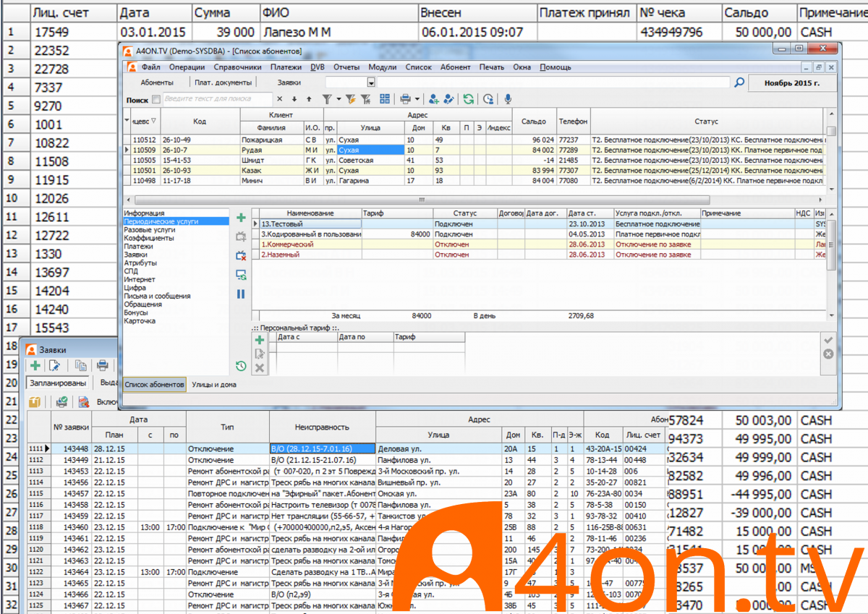The height and width of the screenshot is (614, 868).
Task: Click the box package icon in Заявки window
Action: pyautogui.click(x=34, y=401)
